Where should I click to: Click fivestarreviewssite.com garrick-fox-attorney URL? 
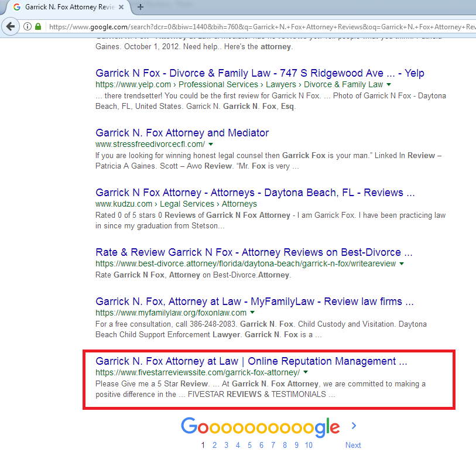point(198,372)
